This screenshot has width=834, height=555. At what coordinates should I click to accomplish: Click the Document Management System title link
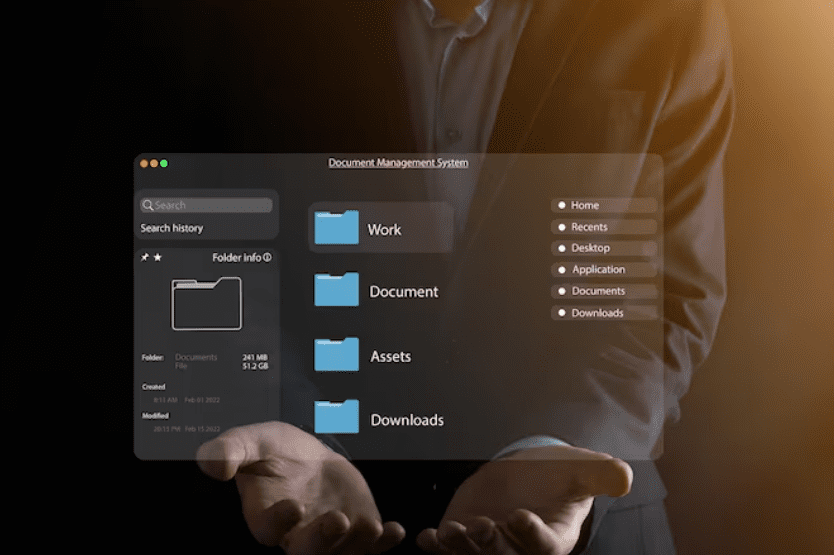(398, 163)
